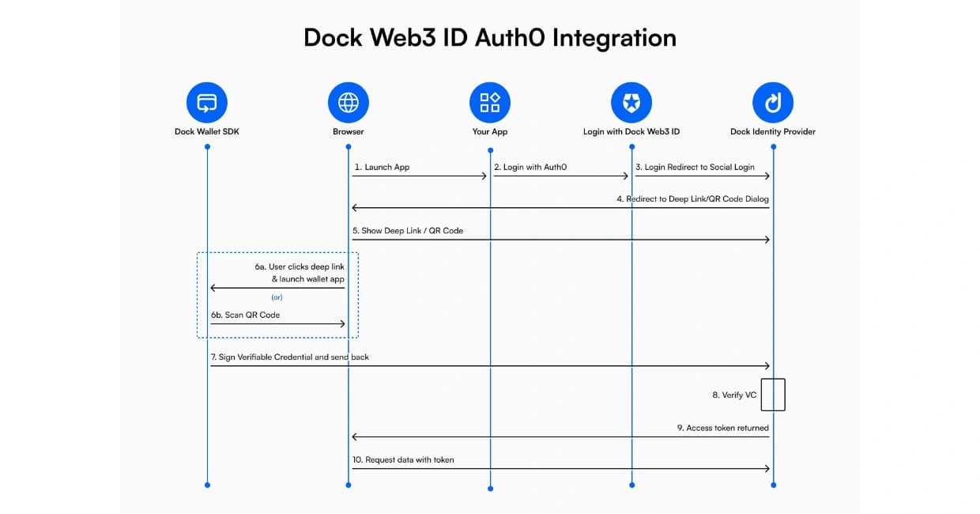Select the Dock Identity Provider icon

click(773, 102)
